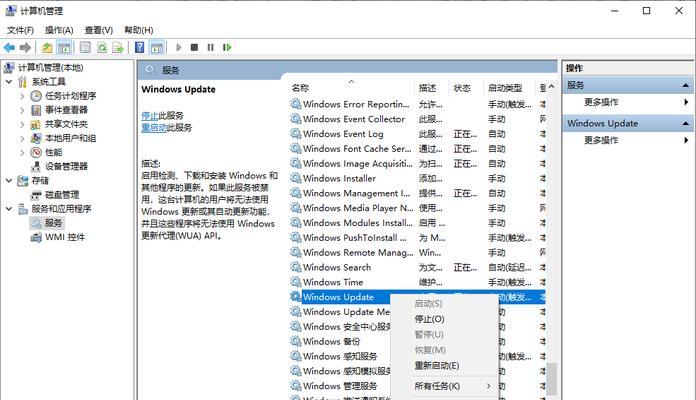Open 所有任务(K) submenu in context menu
The width and height of the screenshot is (696, 400).
coord(444,386)
